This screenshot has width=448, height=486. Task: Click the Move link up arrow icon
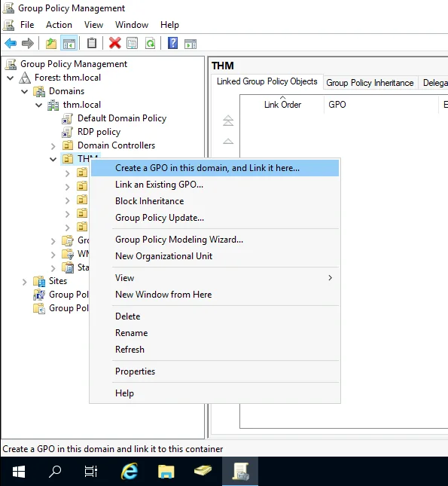228,142
